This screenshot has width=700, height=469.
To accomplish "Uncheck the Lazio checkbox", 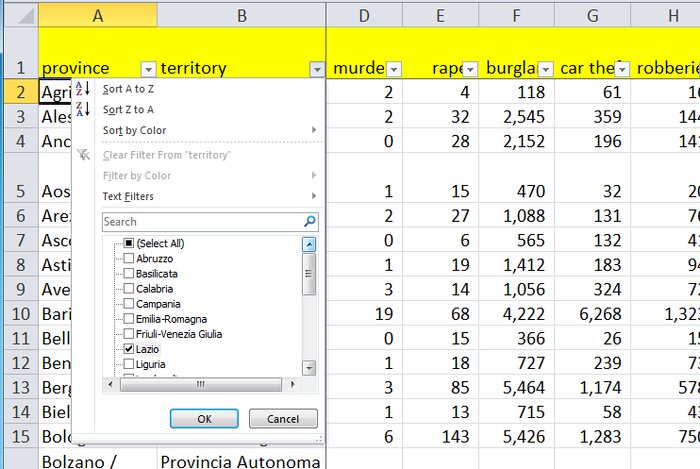I will click(128, 349).
